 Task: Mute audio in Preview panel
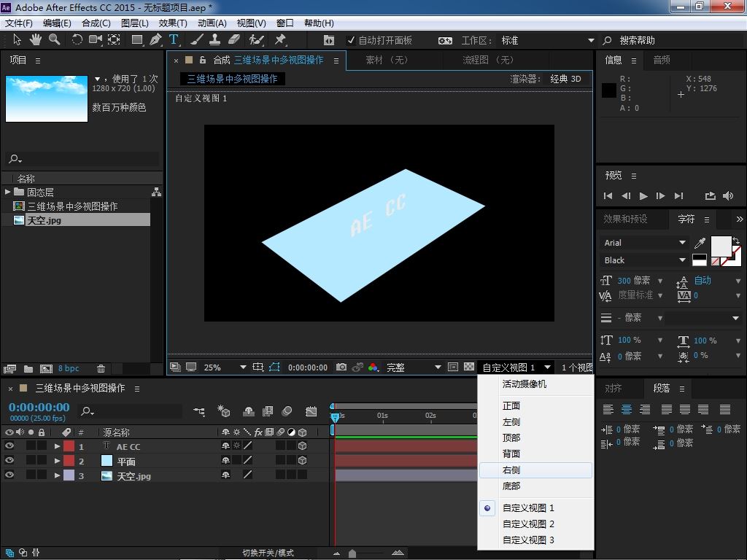tap(728, 195)
